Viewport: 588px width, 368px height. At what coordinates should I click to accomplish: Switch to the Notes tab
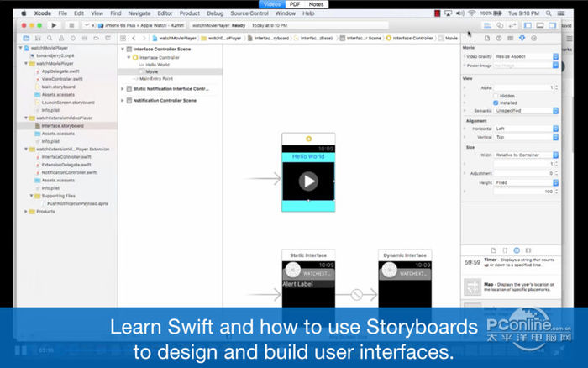coord(316,4)
